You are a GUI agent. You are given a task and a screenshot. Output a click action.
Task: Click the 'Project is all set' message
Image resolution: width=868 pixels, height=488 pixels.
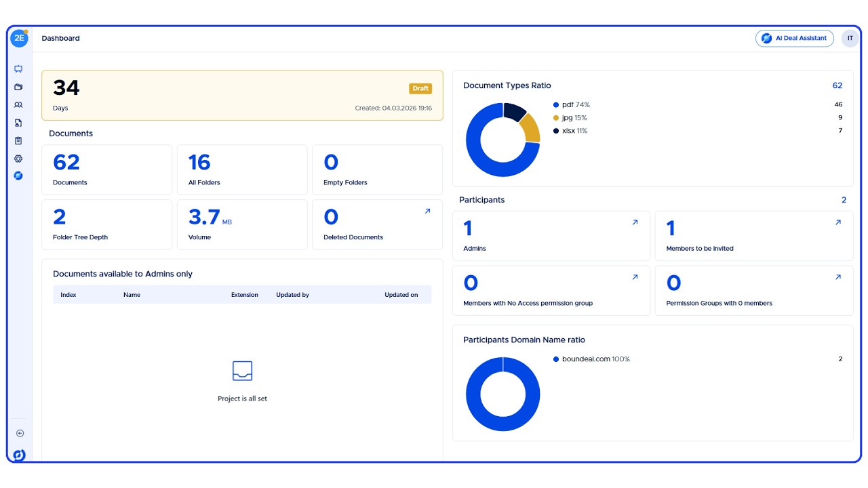pyautogui.click(x=242, y=399)
